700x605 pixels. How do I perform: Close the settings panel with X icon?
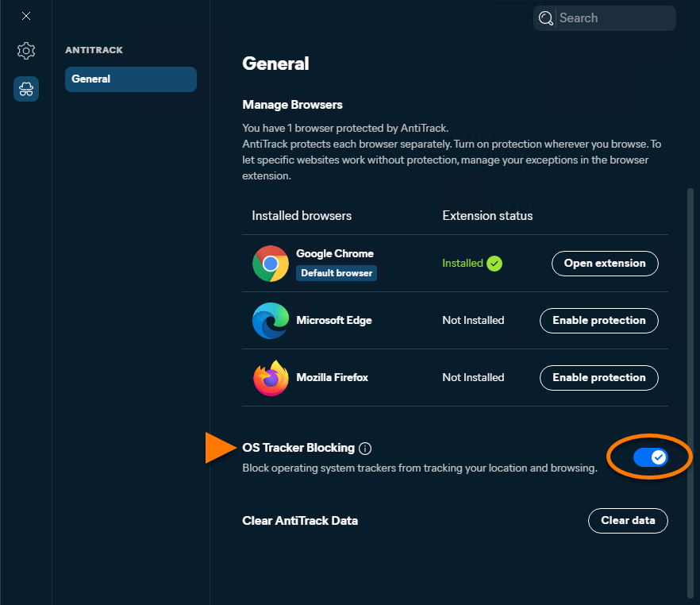(x=26, y=16)
